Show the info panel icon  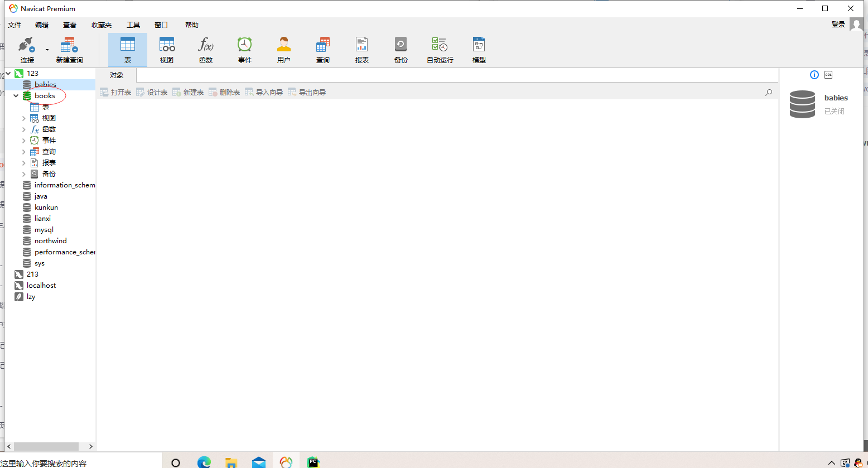coord(814,75)
